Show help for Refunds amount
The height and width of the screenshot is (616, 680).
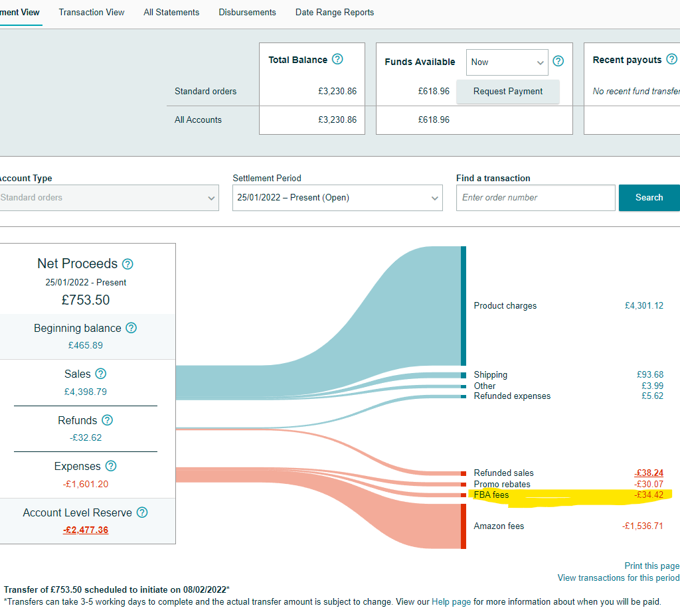[108, 420]
